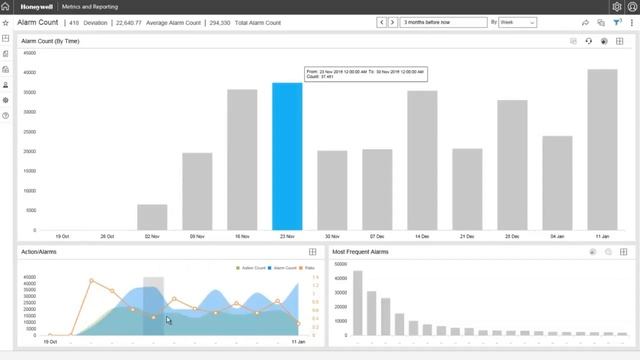Click Metrics and Reporting title
640x360 pixels.
(x=90, y=7)
